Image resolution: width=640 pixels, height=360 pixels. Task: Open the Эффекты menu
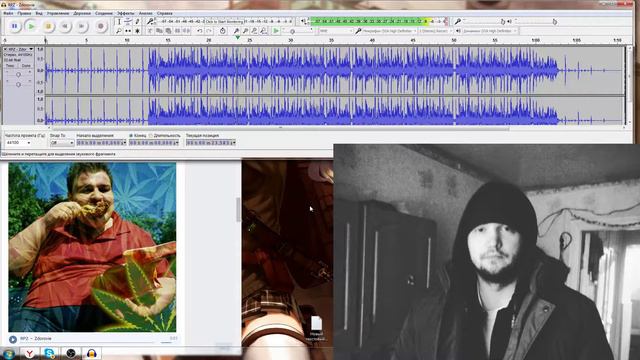point(126,13)
